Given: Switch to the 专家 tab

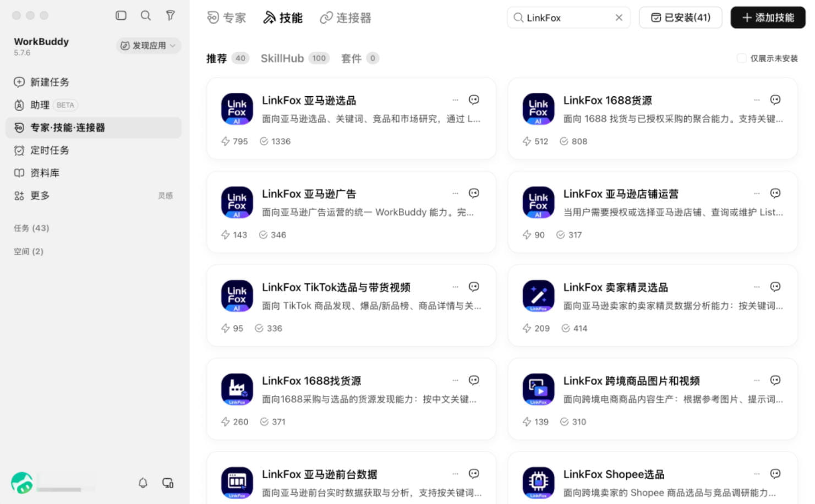Looking at the screenshot, I should point(226,18).
